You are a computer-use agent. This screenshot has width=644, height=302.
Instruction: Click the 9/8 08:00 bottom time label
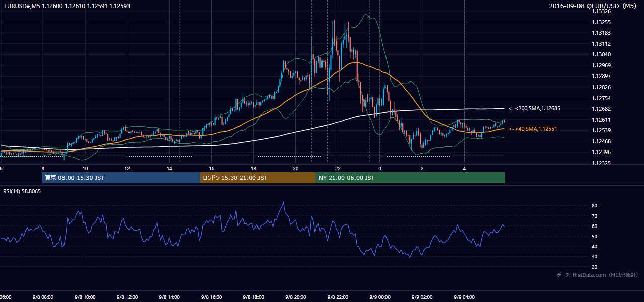[43, 297]
